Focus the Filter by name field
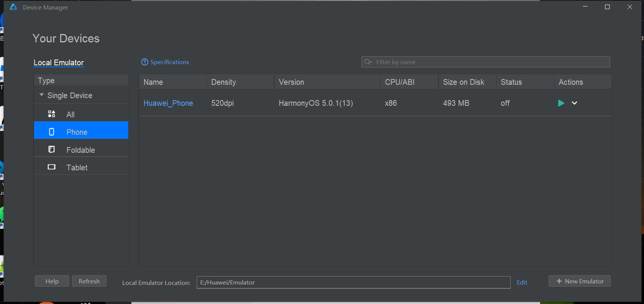Image resolution: width=644 pixels, height=304 pixels. (x=485, y=62)
